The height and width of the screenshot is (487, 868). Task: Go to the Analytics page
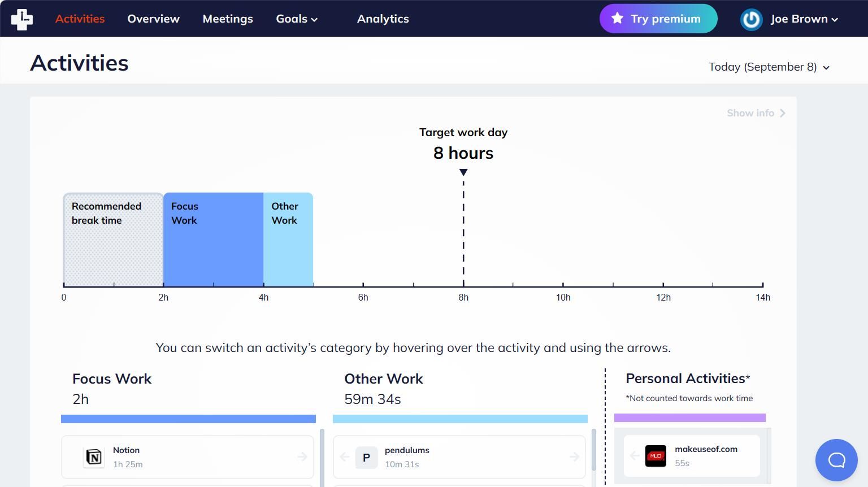pyautogui.click(x=383, y=19)
